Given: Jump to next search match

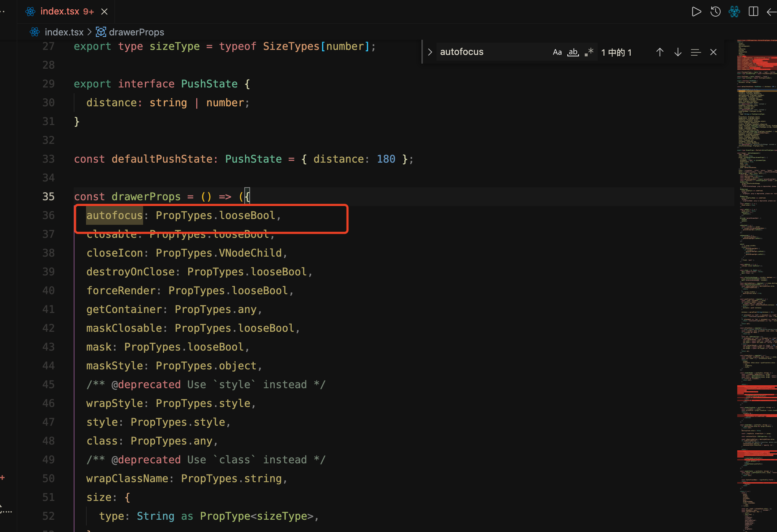Looking at the screenshot, I should click(677, 52).
